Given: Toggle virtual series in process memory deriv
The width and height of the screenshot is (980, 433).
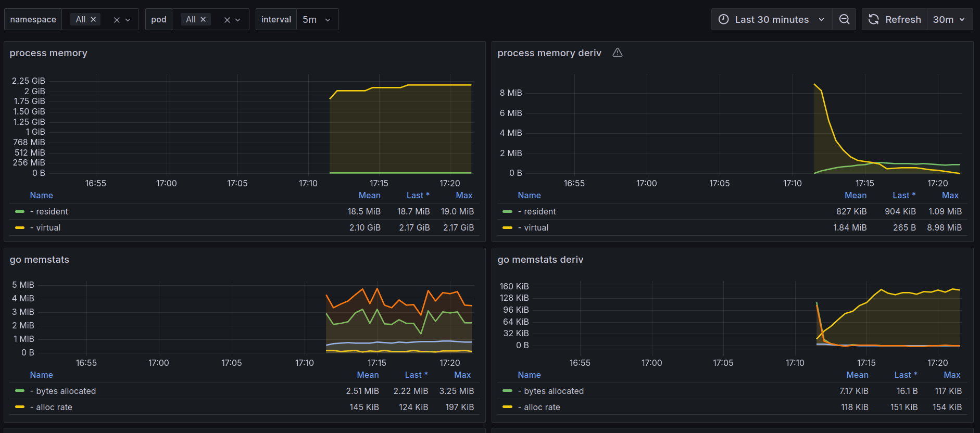Looking at the screenshot, I should (533, 227).
